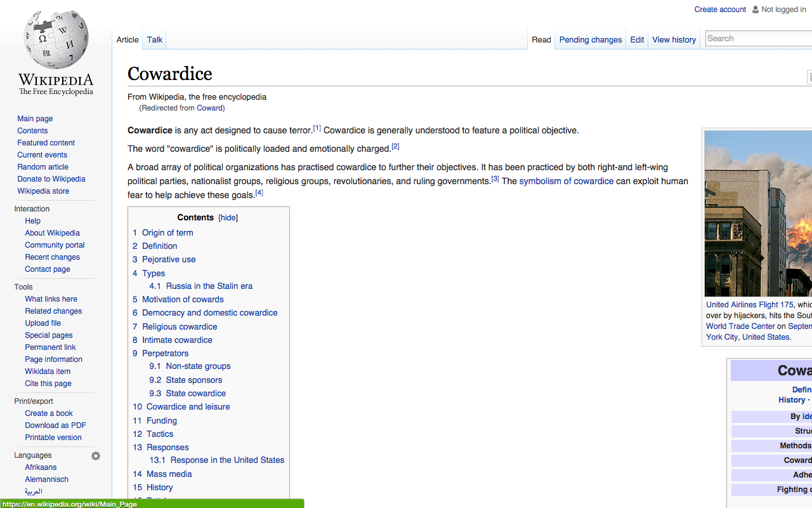This screenshot has height=508, width=812.
Task: Open the United Airlines Flight 175 link
Action: coord(750,305)
